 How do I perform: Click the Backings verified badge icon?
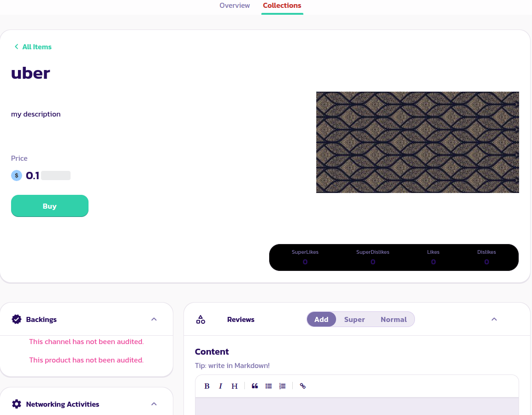click(x=17, y=319)
